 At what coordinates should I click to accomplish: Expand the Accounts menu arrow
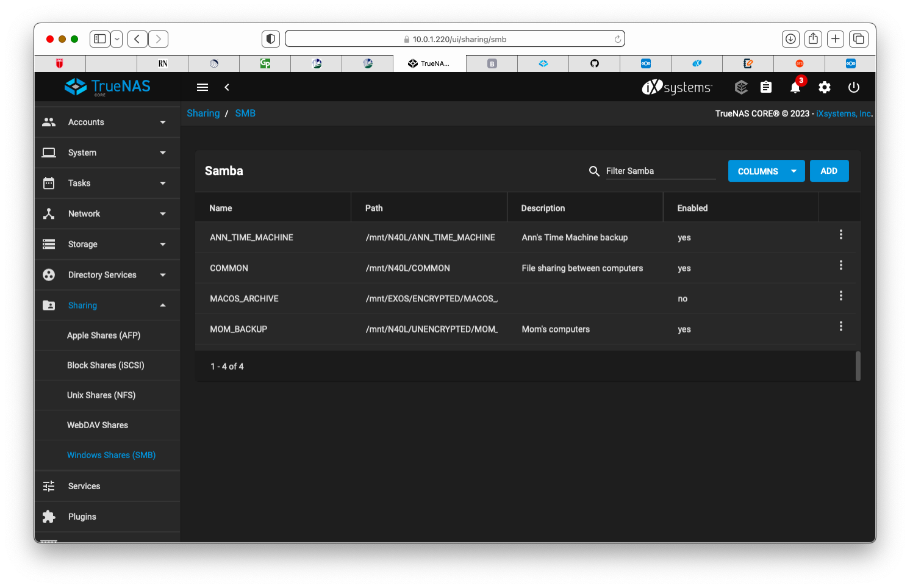click(163, 122)
